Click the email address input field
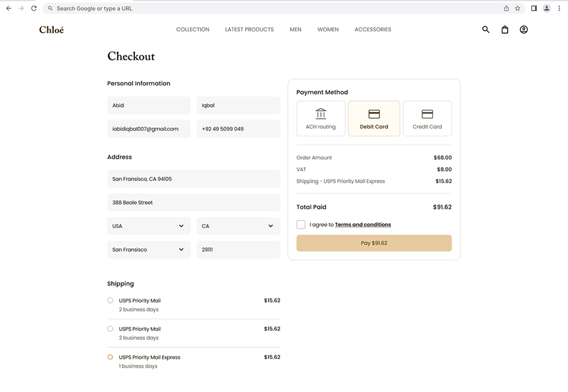The image size is (568, 392). [x=149, y=129]
